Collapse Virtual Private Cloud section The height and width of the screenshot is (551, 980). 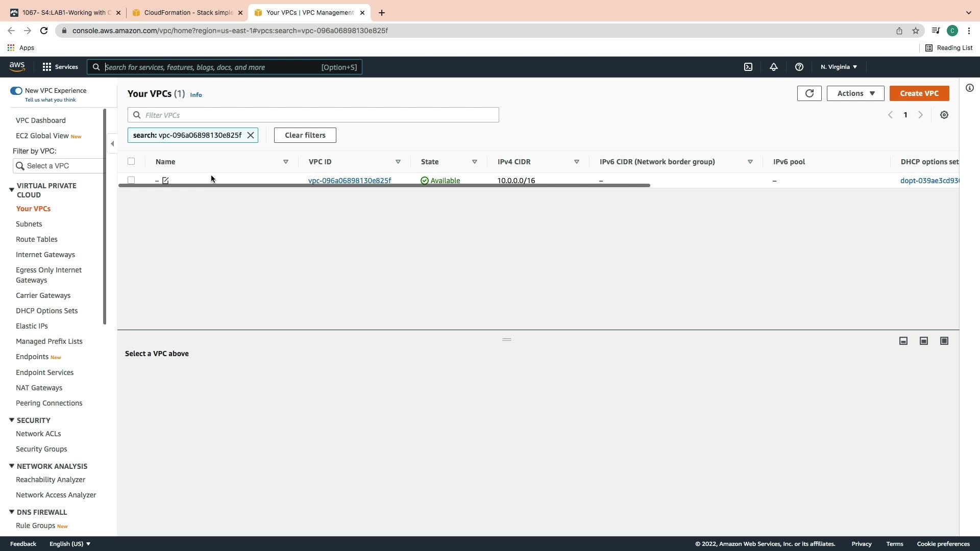point(12,190)
